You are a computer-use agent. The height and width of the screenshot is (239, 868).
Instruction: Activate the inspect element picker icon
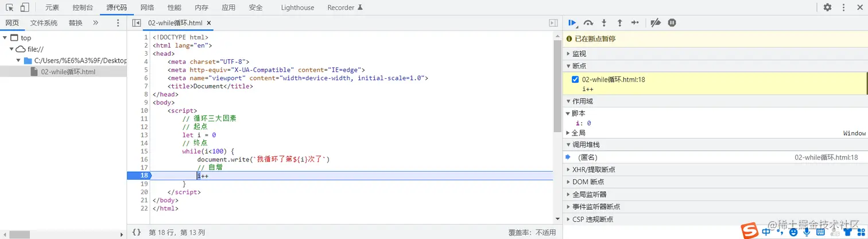pos(10,7)
